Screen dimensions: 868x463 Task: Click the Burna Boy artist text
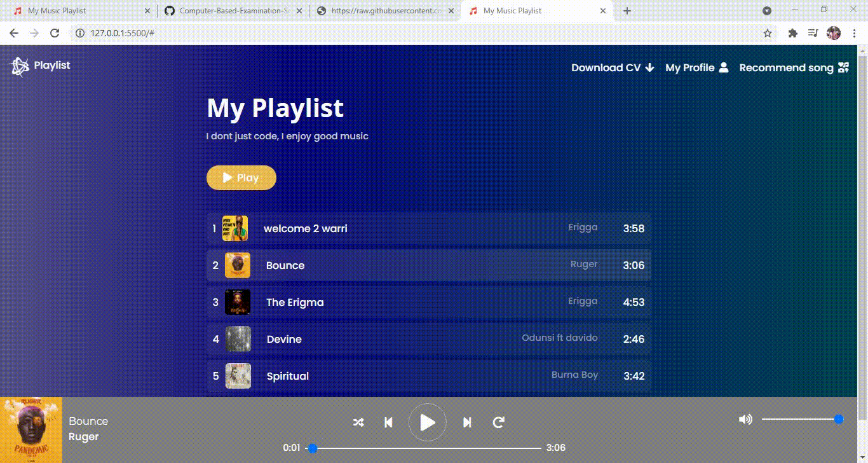click(574, 375)
